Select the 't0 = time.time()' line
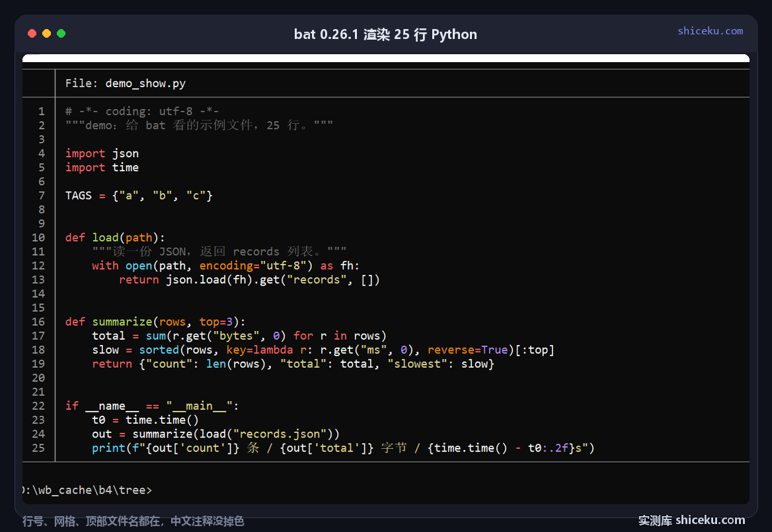This screenshot has width=772, height=532. point(145,420)
